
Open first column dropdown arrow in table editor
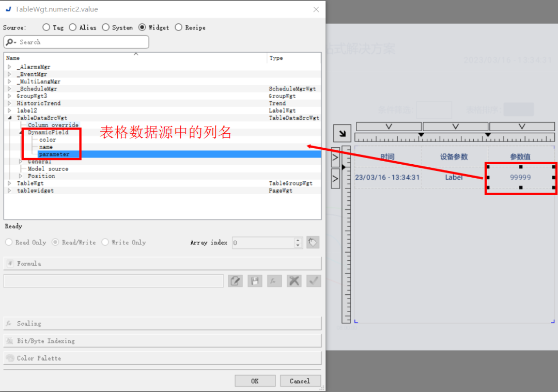pos(389,127)
